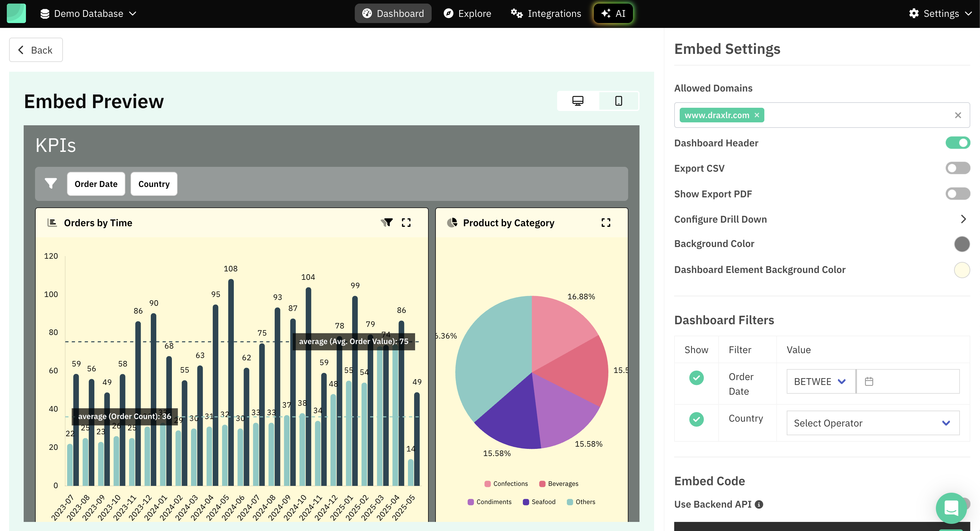
Task: Expand Product by Category chart fullscreen
Action: [x=606, y=222]
